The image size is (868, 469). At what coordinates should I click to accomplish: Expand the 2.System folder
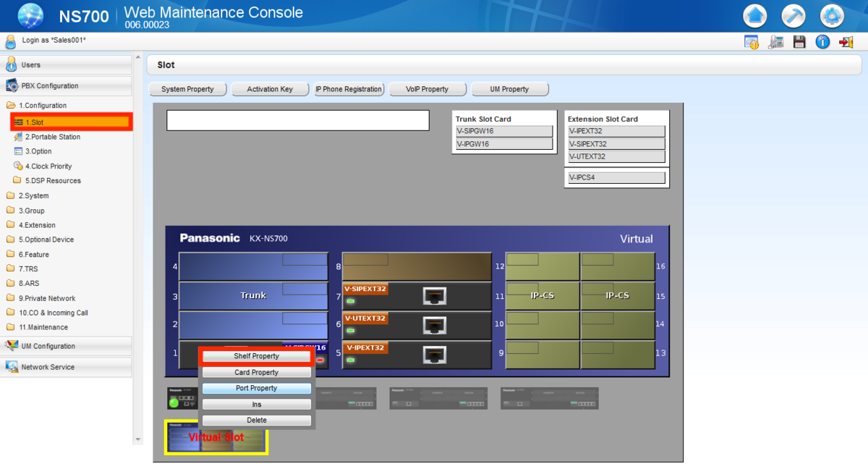pyautogui.click(x=33, y=195)
